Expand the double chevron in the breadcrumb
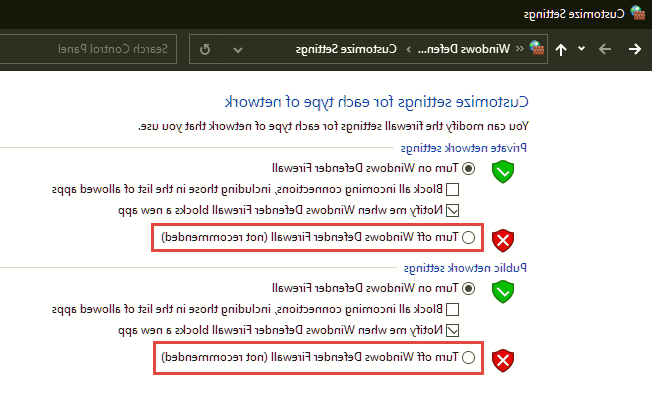The width and height of the screenshot is (652, 403). click(520, 49)
